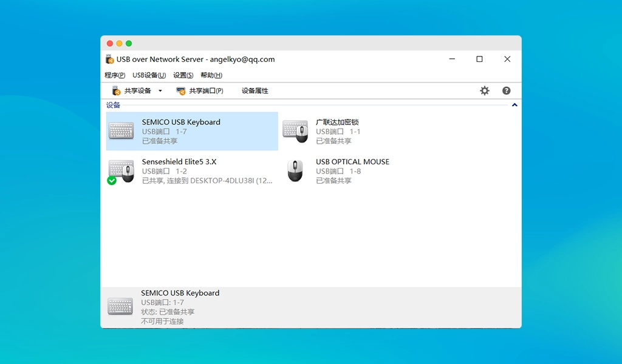Open the 设置(S) menu
Viewport: 622px width, 364px height.
click(183, 75)
